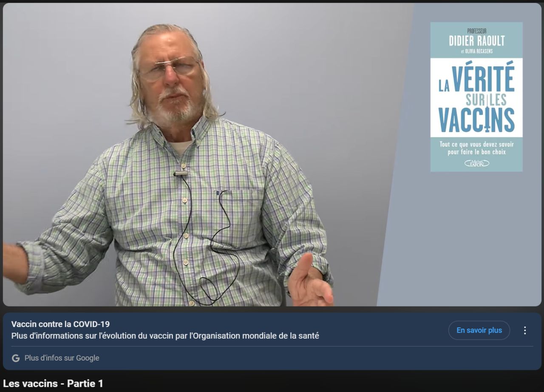This screenshot has width=544, height=392.
Task: Click "DIDIER RAOULT" author name on the cover
Action: (476, 41)
